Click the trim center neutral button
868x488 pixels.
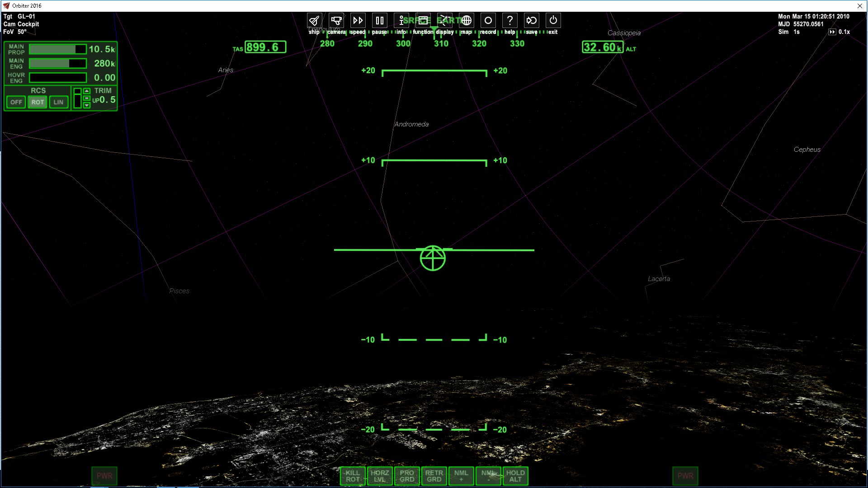87,98
